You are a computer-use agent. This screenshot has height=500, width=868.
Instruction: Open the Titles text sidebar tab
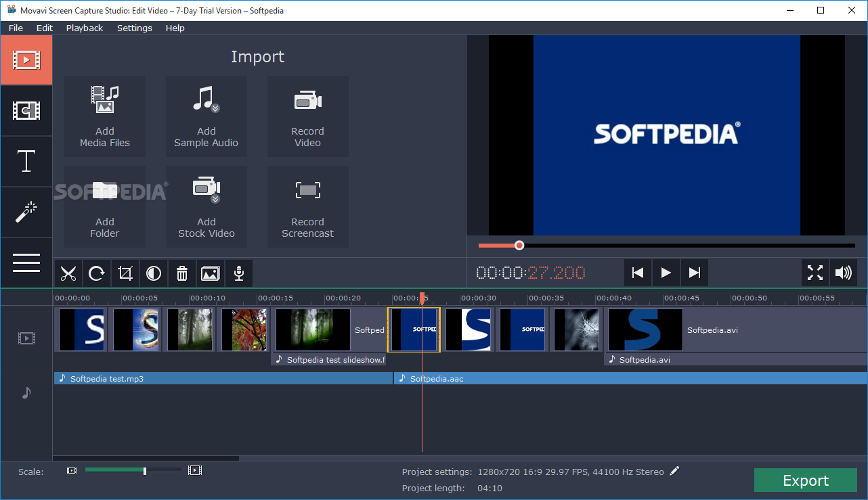(26, 162)
